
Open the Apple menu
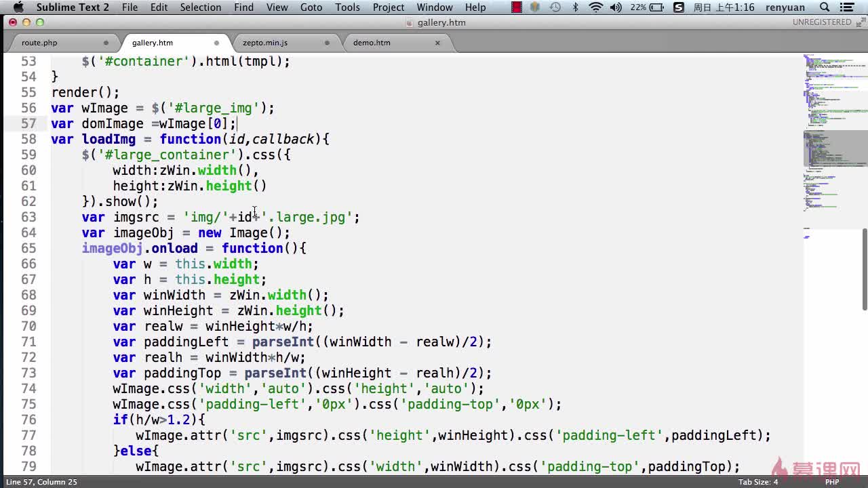(x=18, y=7)
